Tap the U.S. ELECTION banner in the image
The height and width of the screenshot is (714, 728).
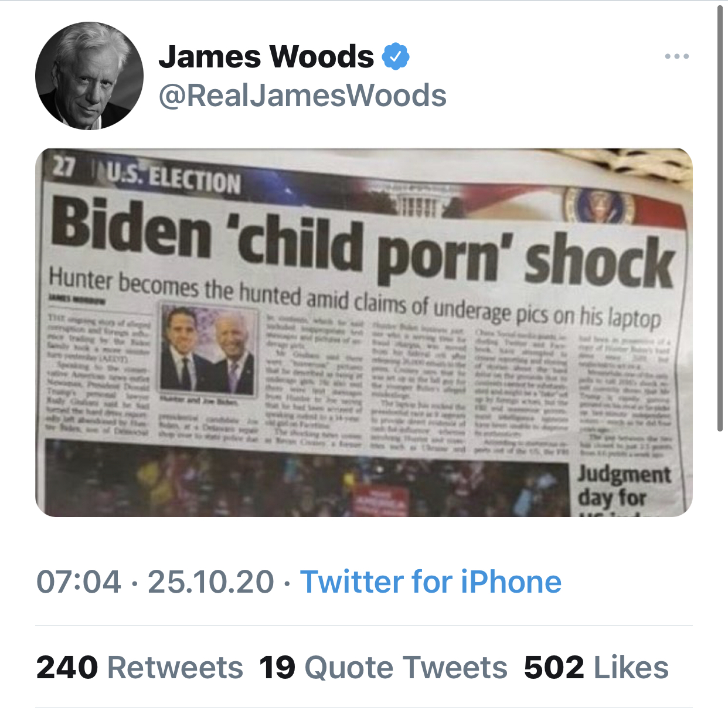pos(174,178)
